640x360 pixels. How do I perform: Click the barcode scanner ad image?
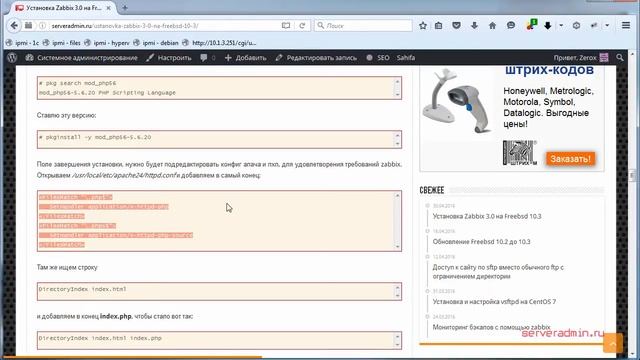click(x=456, y=101)
